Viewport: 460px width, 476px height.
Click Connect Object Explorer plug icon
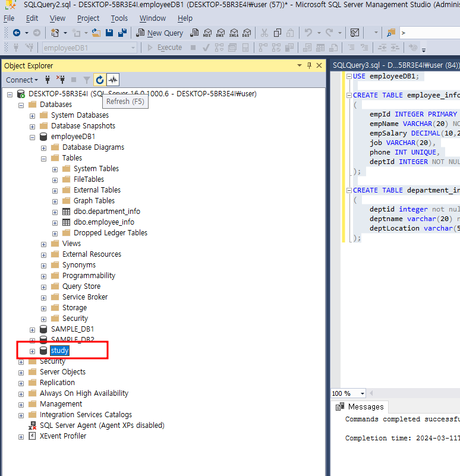(x=48, y=80)
